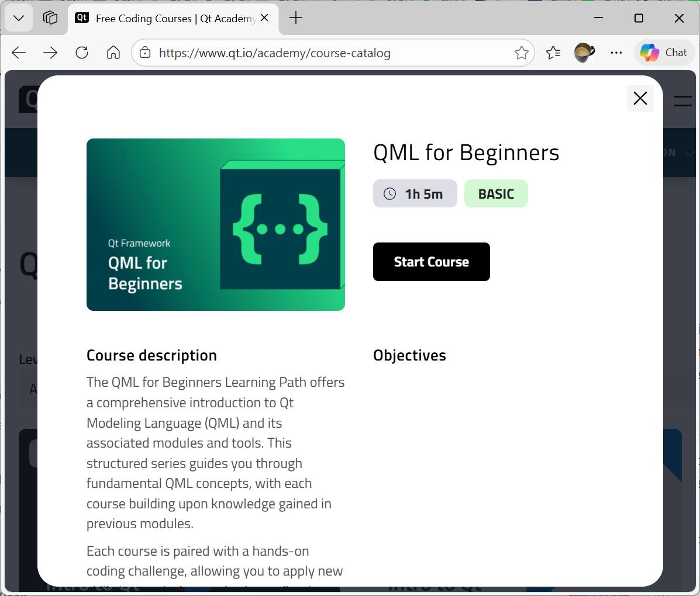Open the tab search dropdown arrow

(x=19, y=18)
